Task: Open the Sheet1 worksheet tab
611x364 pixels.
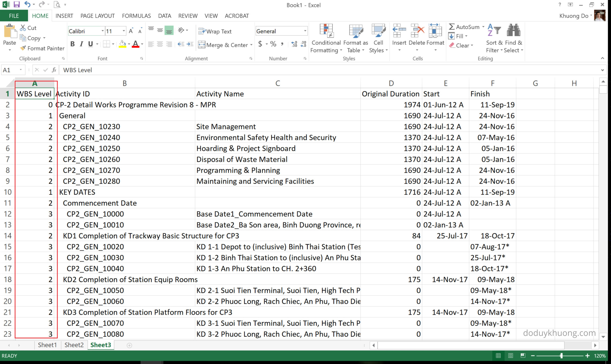Action: (x=47, y=345)
